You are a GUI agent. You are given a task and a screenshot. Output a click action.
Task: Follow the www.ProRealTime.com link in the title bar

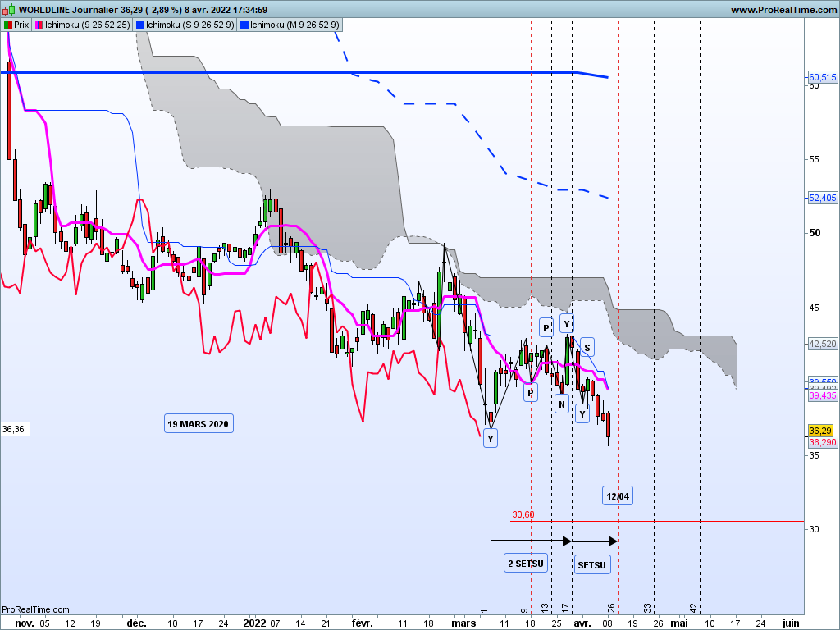(783, 10)
